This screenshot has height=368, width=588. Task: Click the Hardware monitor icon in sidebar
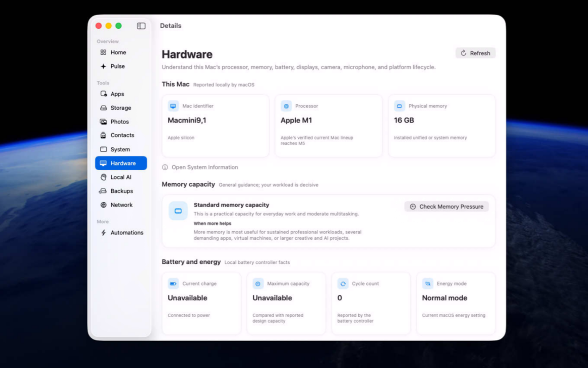click(103, 163)
